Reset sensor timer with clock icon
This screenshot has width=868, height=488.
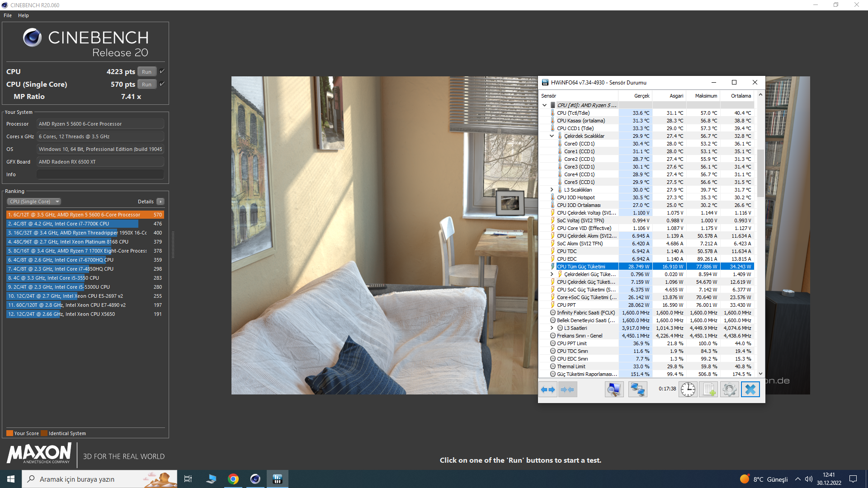pyautogui.click(x=688, y=389)
